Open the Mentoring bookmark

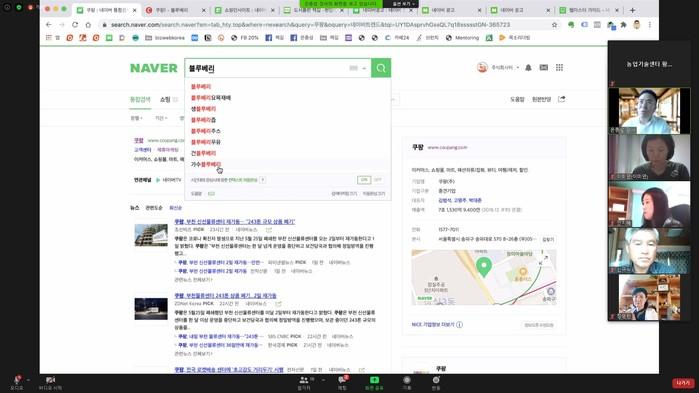pos(462,38)
